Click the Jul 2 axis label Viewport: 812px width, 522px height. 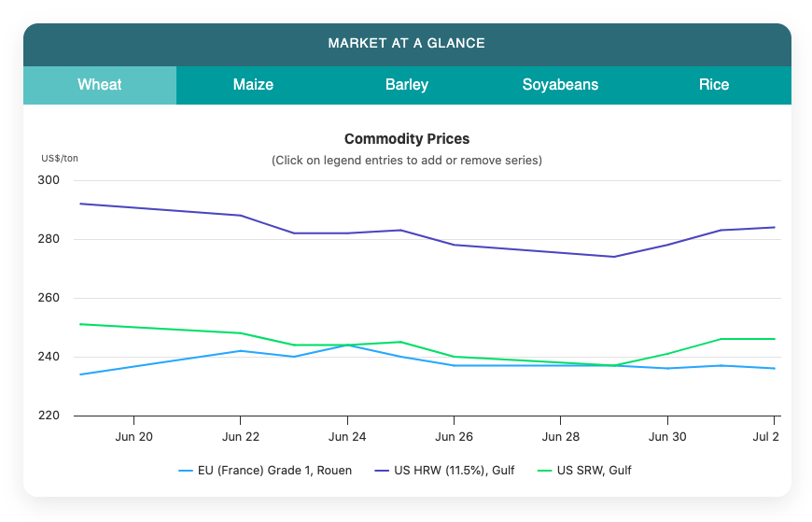click(x=765, y=437)
